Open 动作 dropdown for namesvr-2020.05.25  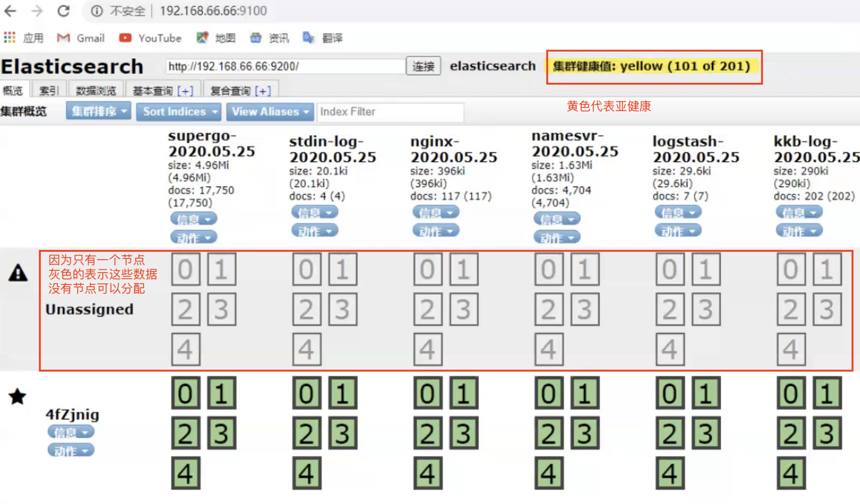click(557, 237)
